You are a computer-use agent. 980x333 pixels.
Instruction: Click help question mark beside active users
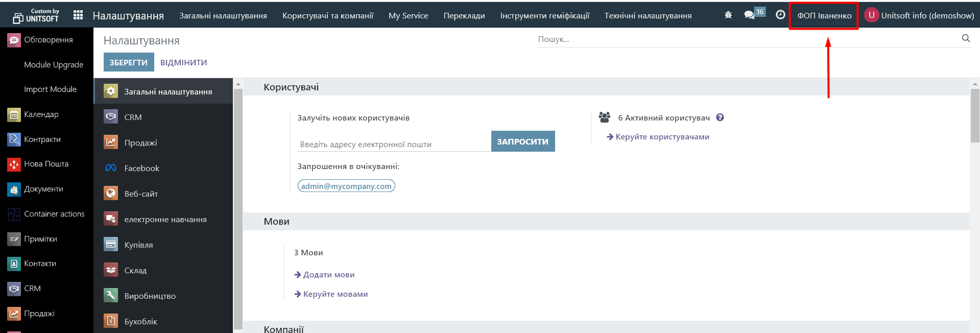click(720, 117)
